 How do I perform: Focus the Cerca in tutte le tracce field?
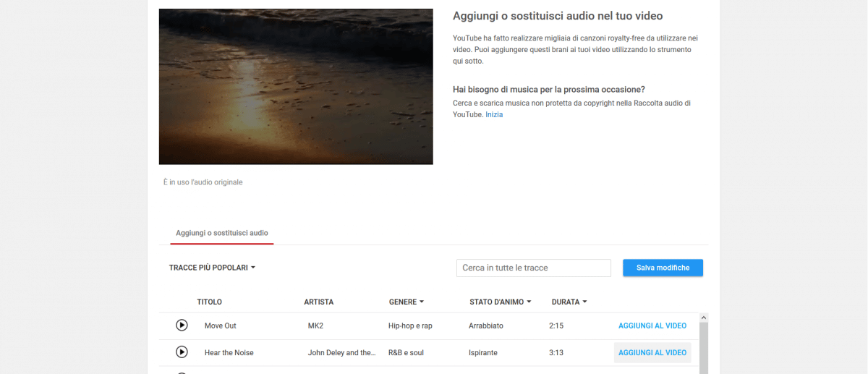(533, 268)
